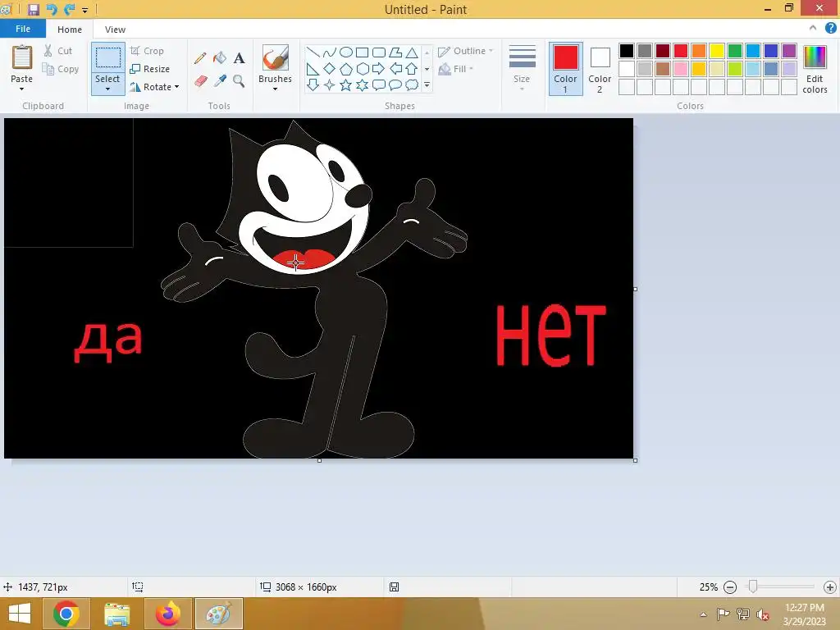Choose the Right arrow shape
Image resolution: width=840 pixels, height=630 pixels.
[x=379, y=69]
